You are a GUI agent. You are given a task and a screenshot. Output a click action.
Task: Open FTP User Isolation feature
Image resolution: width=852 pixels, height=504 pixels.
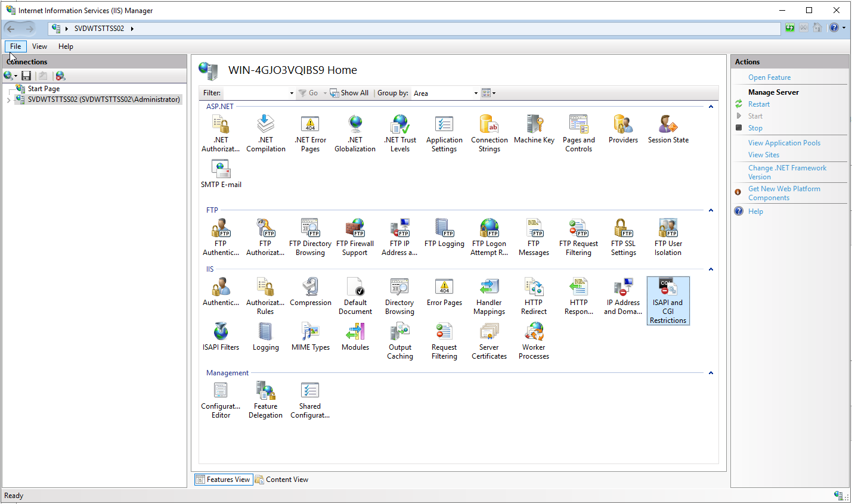[668, 237]
